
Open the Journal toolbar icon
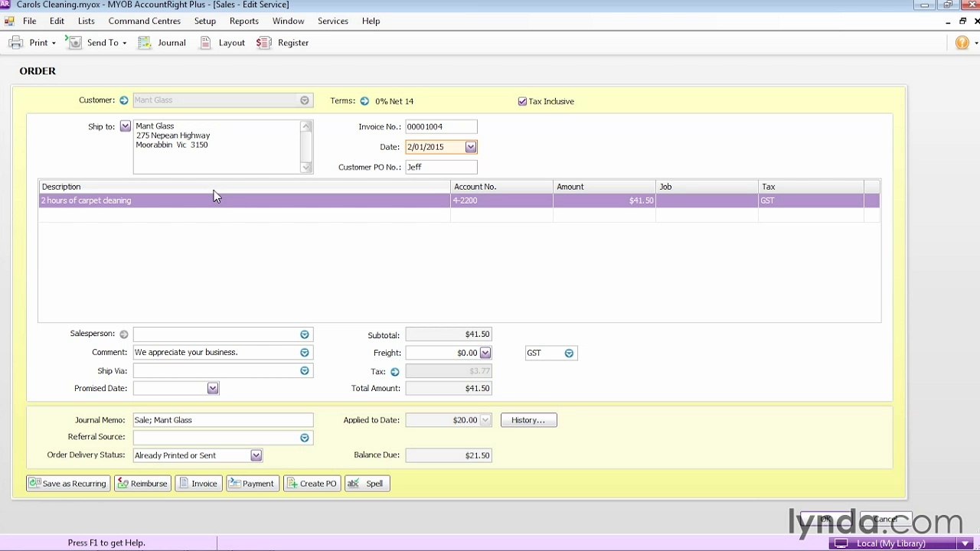click(145, 43)
